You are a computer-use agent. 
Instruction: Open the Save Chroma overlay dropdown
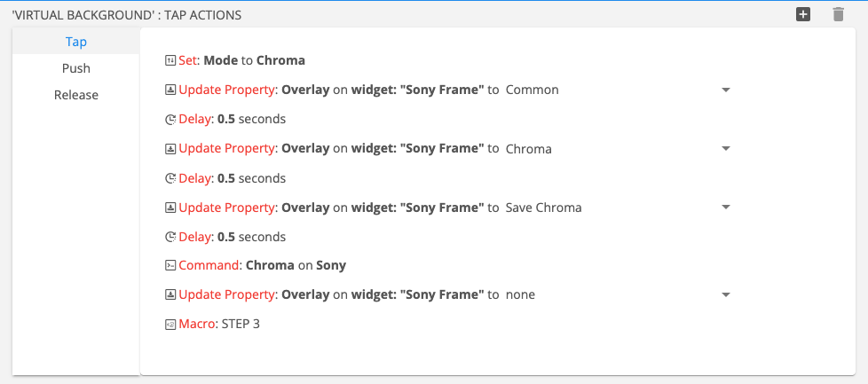725,208
